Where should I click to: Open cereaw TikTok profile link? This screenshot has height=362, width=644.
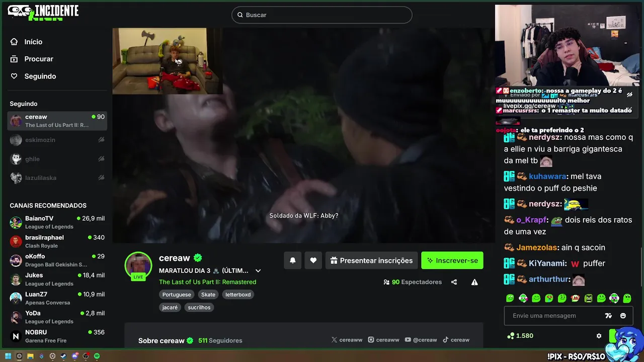456,340
